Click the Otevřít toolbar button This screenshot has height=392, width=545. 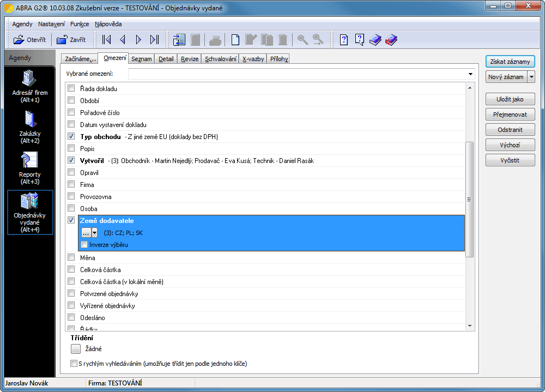pyautogui.click(x=29, y=39)
